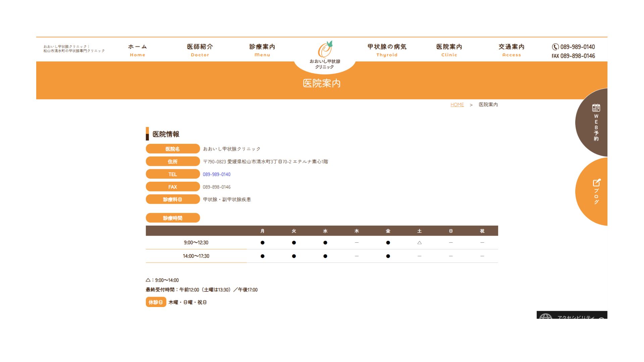Screen dimensions: 644x362
Task: Click the header phone number 089-989-0140
Action: pyautogui.click(x=577, y=47)
